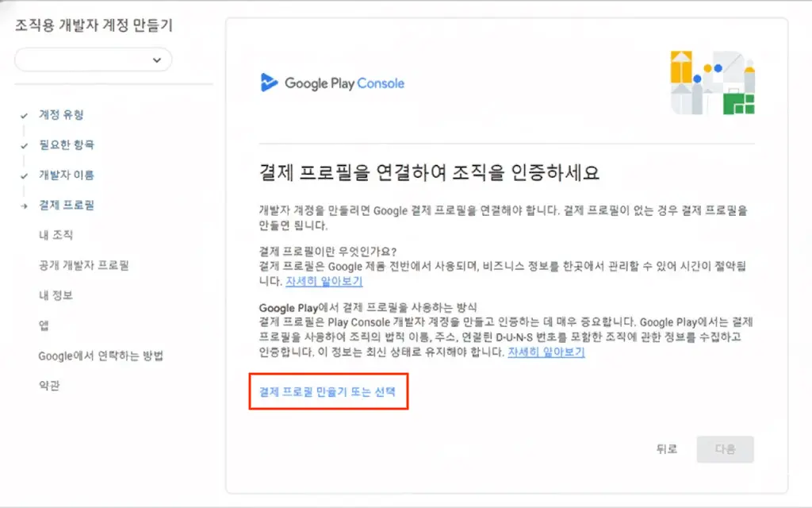The height and width of the screenshot is (508, 812).
Task: Select the 결제 프로필 step
Action: point(67,205)
